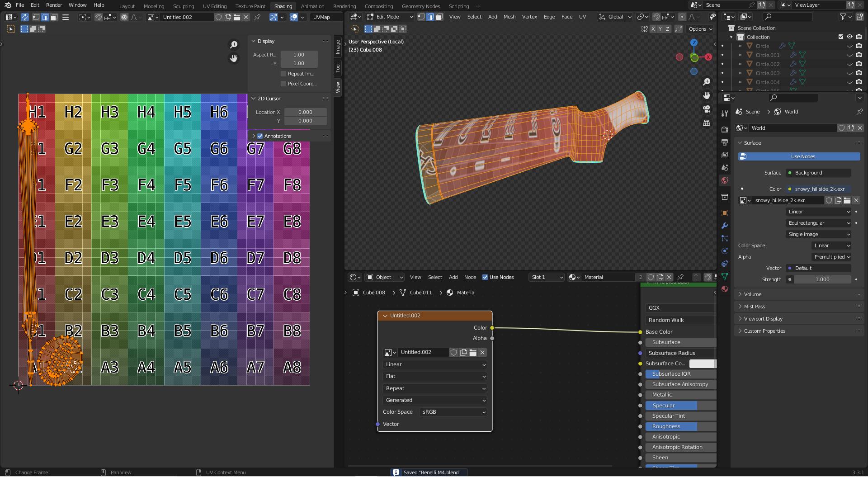Open the viewport Options dropdown
Image resolution: width=868 pixels, height=477 pixels.
(700, 29)
